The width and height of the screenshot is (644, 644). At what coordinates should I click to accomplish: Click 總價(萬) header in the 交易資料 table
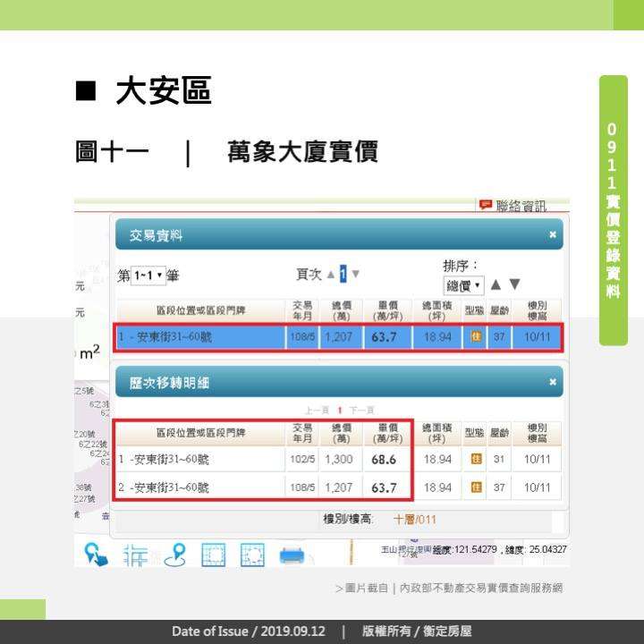pos(342,311)
